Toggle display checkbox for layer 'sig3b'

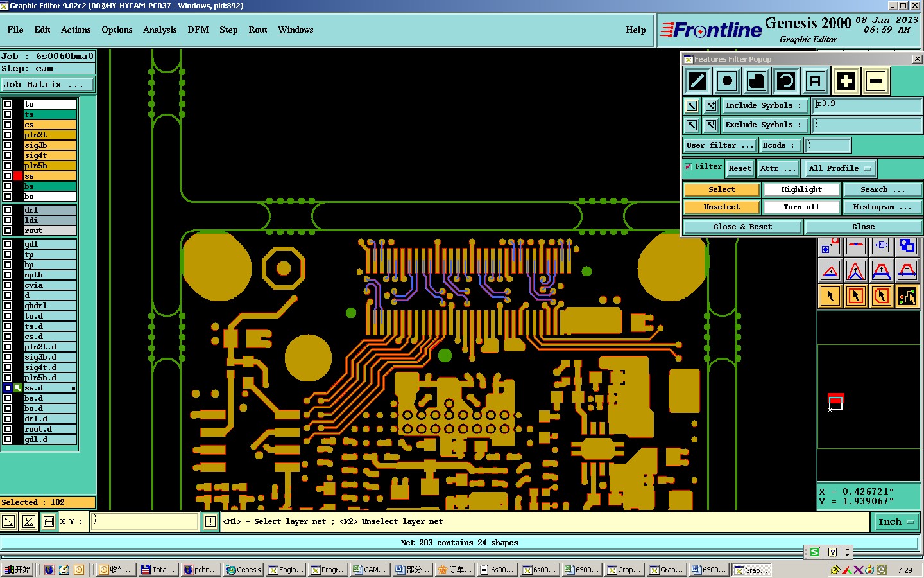point(8,145)
